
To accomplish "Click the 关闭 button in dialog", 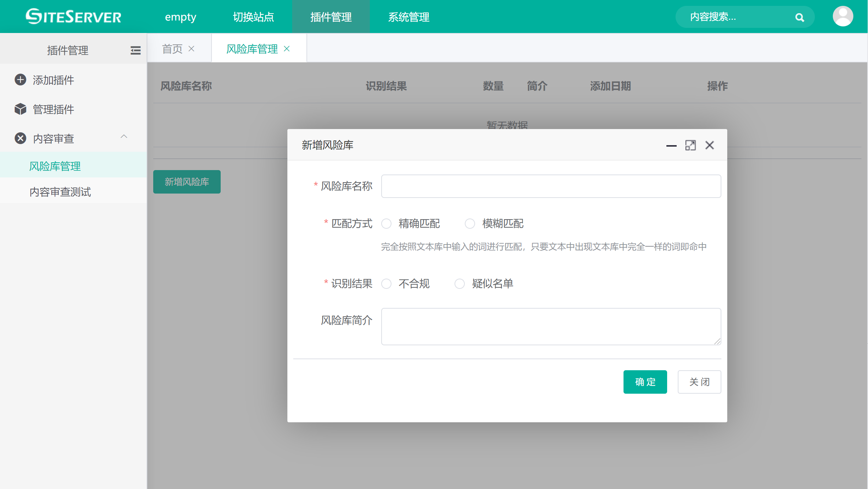I will (x=699, y=382).
